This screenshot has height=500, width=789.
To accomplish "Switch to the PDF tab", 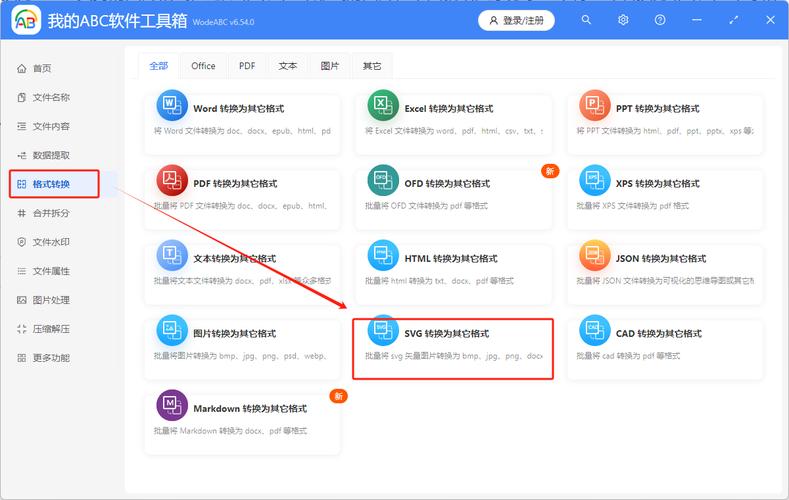I will [x=247, y=66].
